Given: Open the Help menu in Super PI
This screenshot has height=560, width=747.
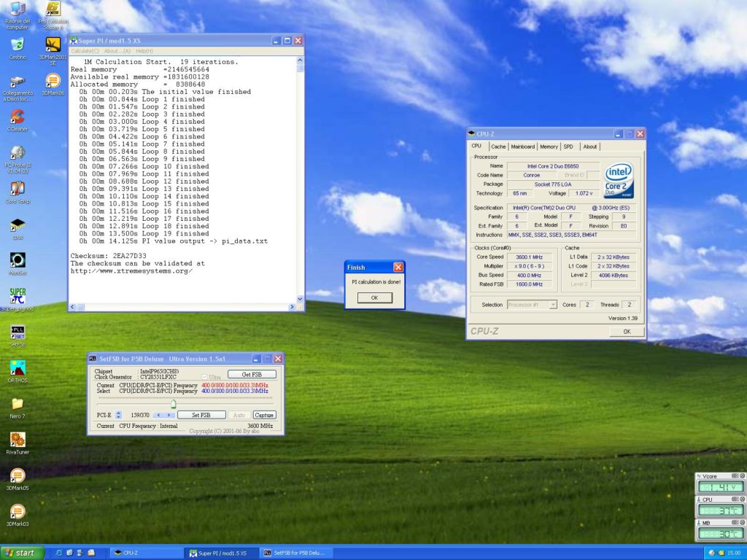Looking at the screenshot, I should (144, 51).
